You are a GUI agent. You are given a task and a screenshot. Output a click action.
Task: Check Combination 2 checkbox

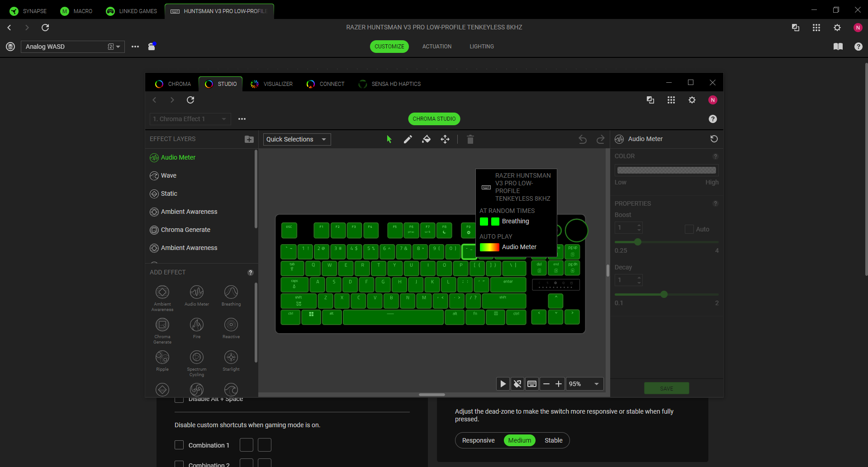pos(179,464)
